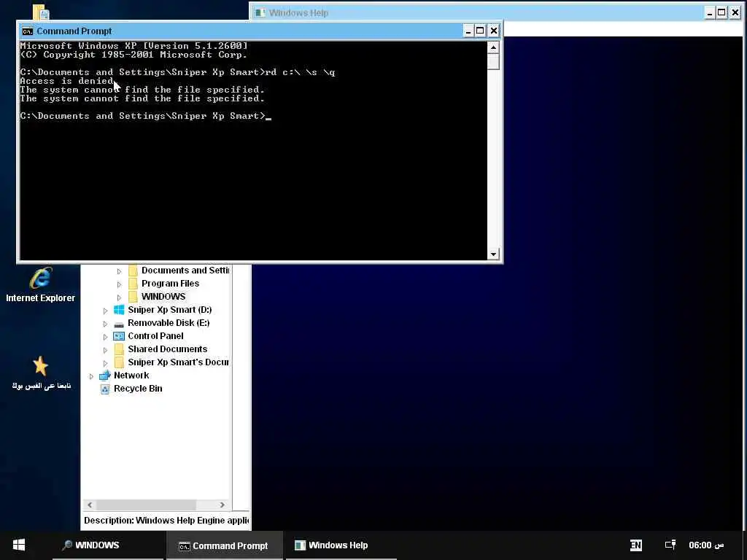Expand the Control Panel node

(105, 337)
